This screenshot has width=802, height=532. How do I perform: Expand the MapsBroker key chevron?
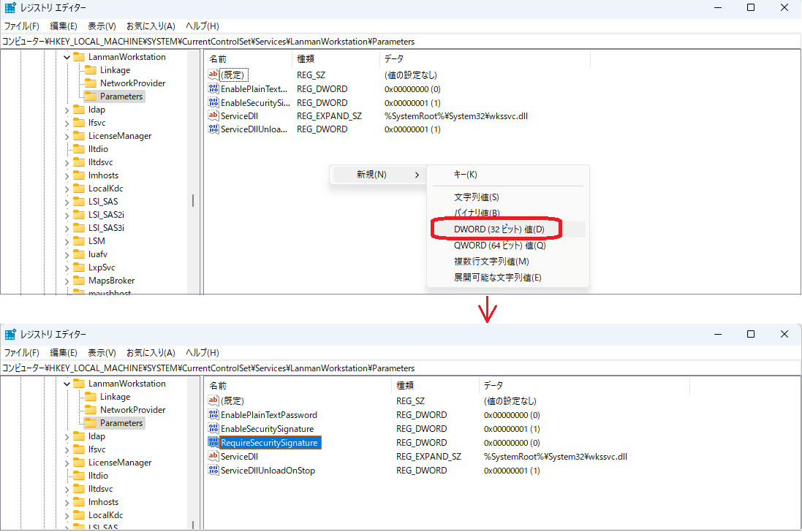click(x=67, y=281)
